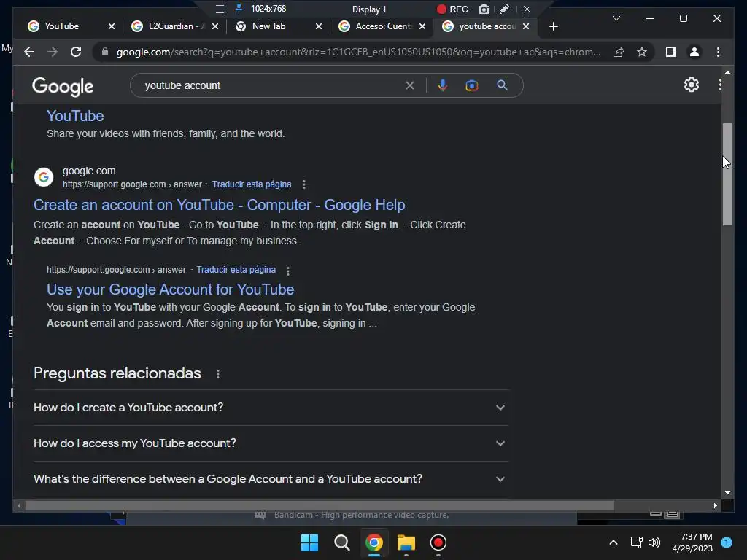Image resolution: width=747 pixels, height=560 pixels.
Task: Open Windows Start menu
Action: [x=309, y=542]
